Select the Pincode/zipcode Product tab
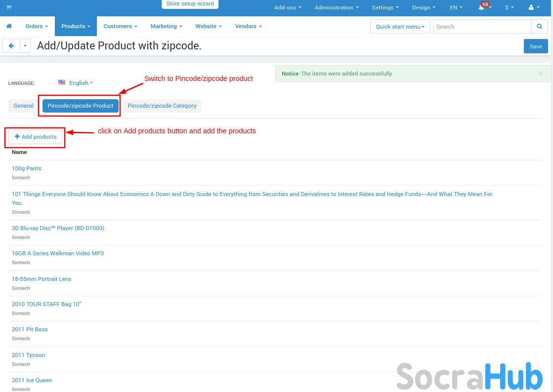Image resolution: width=553 pixels, height=392 pixels. [81, 106]
